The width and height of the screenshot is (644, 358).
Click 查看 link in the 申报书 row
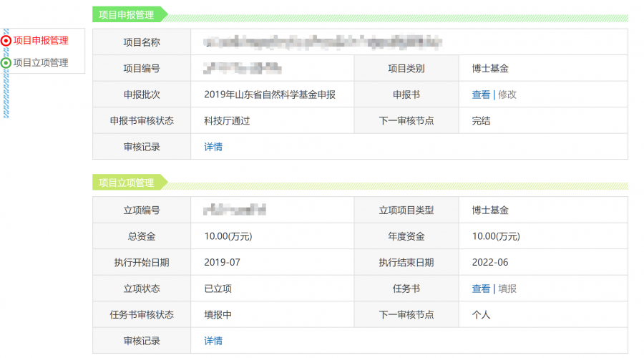481,95
